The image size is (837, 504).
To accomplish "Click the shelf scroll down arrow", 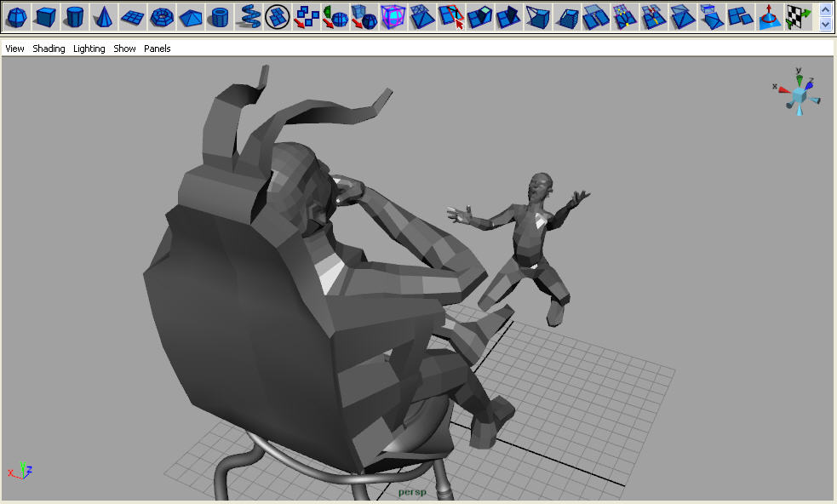I will [x=825, y=24].
